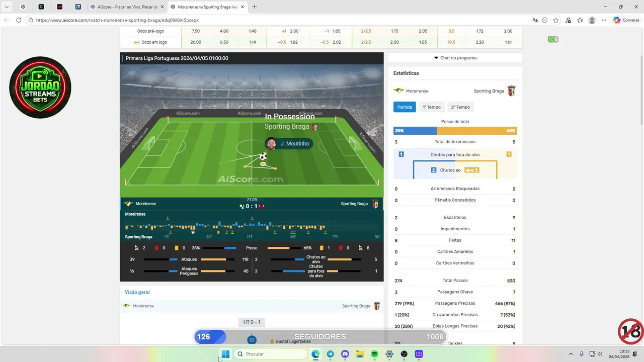Click the pre-match odd 7.50

tap(196, 31)
